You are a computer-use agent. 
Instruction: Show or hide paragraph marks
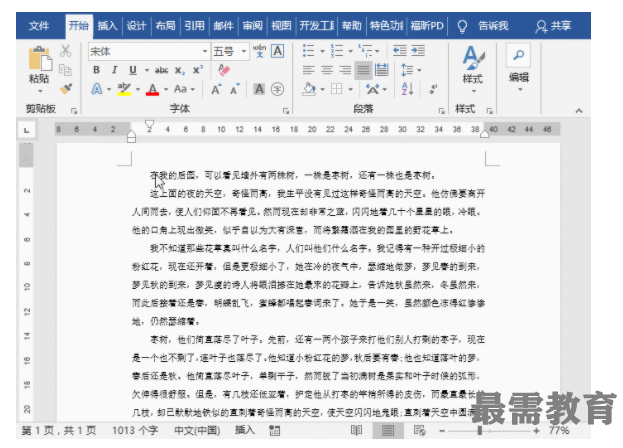click(x=433, y=89)
